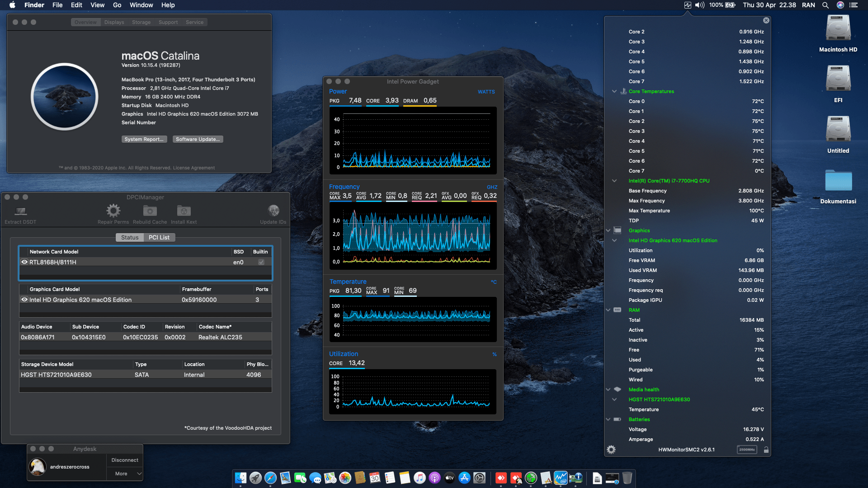
Task: Open the Trash in the Dock
Action: click(627, 478)
